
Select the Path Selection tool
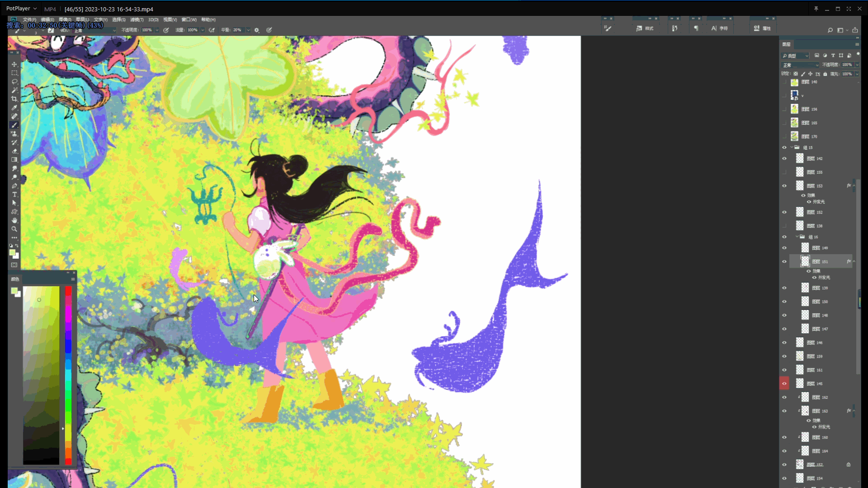click(x=14, y=203)
